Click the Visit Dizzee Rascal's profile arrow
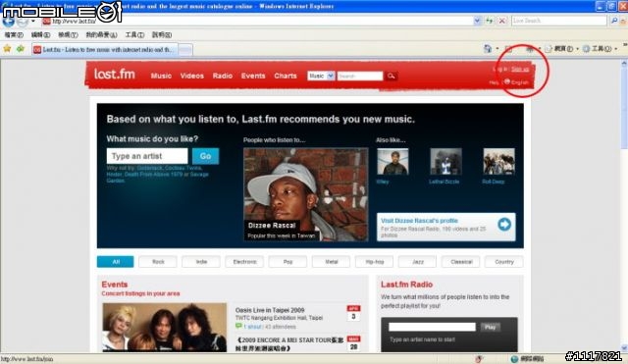Image resolution: width=628 pixels, height=364 pixels. pyautogui.click(x=504, y=225)
